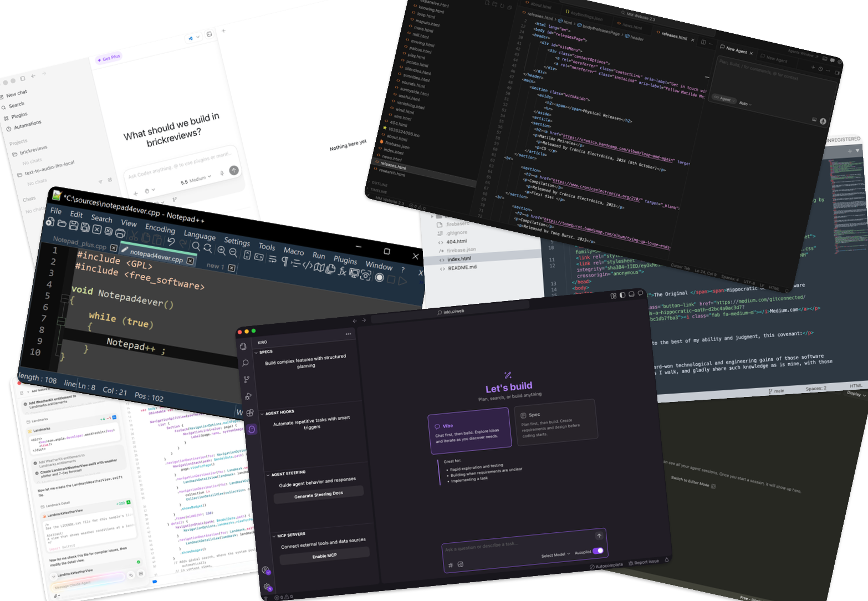The height and width of the screenshot is (601, 868).
Task: Open settings gear in Kiro activity bar
Action: click(x=267, y=587)
